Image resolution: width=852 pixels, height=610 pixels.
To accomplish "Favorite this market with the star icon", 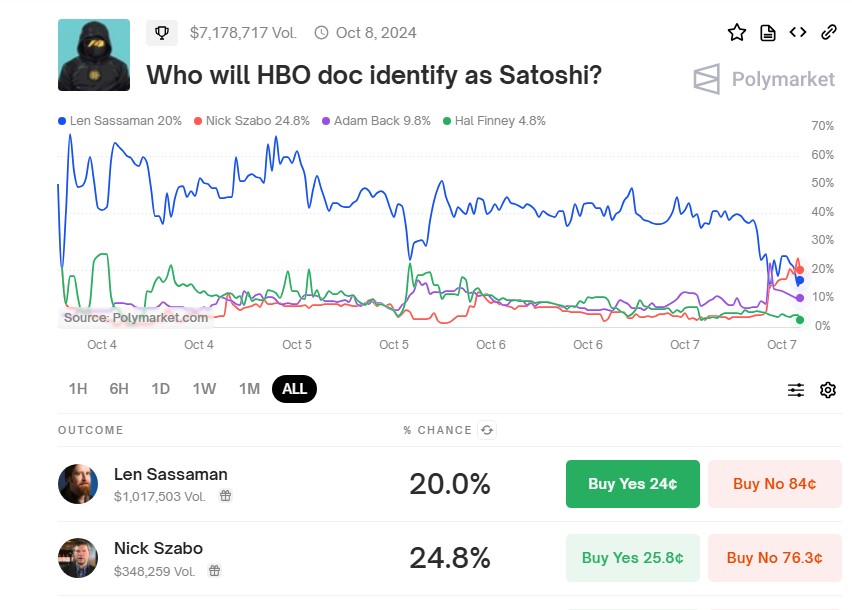I will point(737,32).
